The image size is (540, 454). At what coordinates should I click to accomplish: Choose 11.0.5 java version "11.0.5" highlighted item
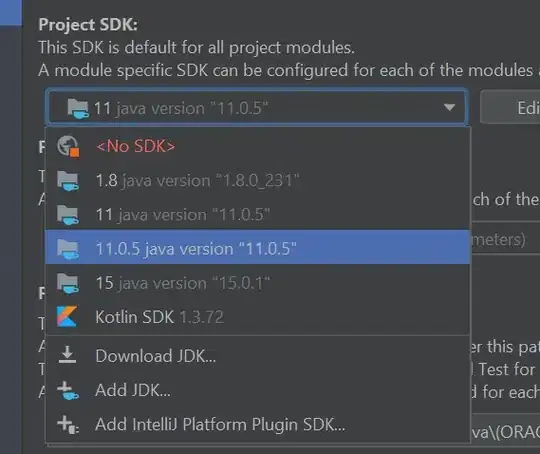tap(258, 248)
